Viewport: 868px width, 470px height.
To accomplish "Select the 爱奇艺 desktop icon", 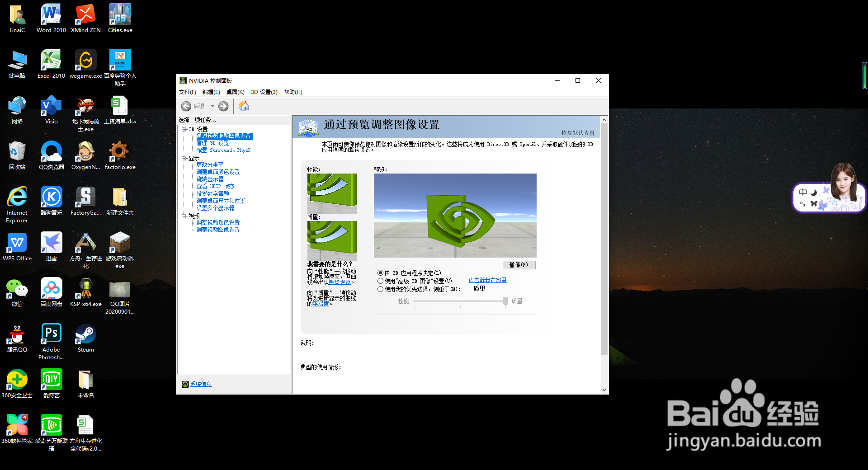I will 51,384.
